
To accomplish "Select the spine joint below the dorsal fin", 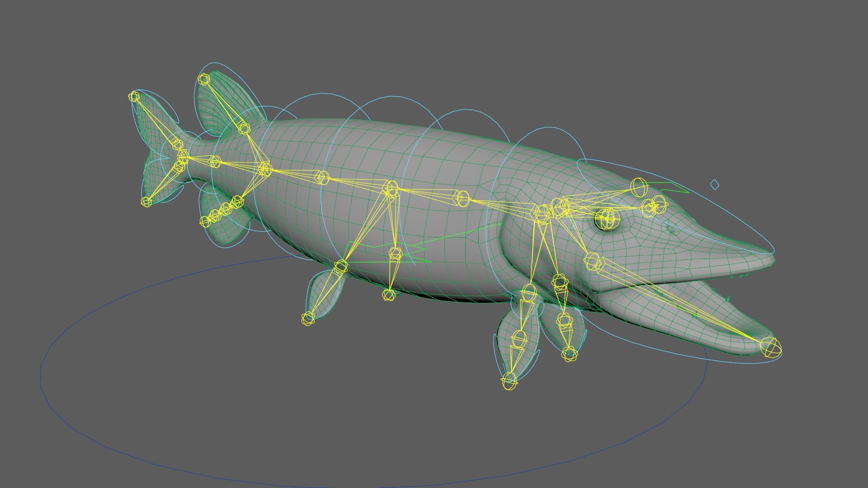I will [x=265, y=169].
